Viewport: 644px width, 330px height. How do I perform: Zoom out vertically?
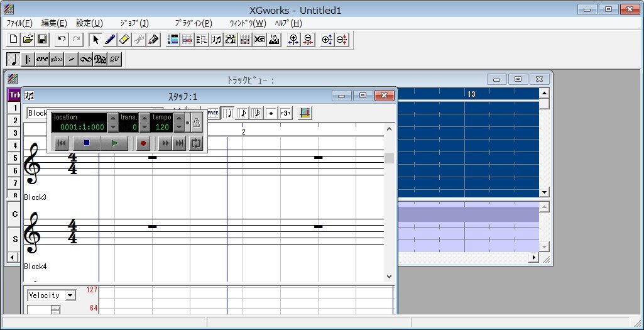342,40
